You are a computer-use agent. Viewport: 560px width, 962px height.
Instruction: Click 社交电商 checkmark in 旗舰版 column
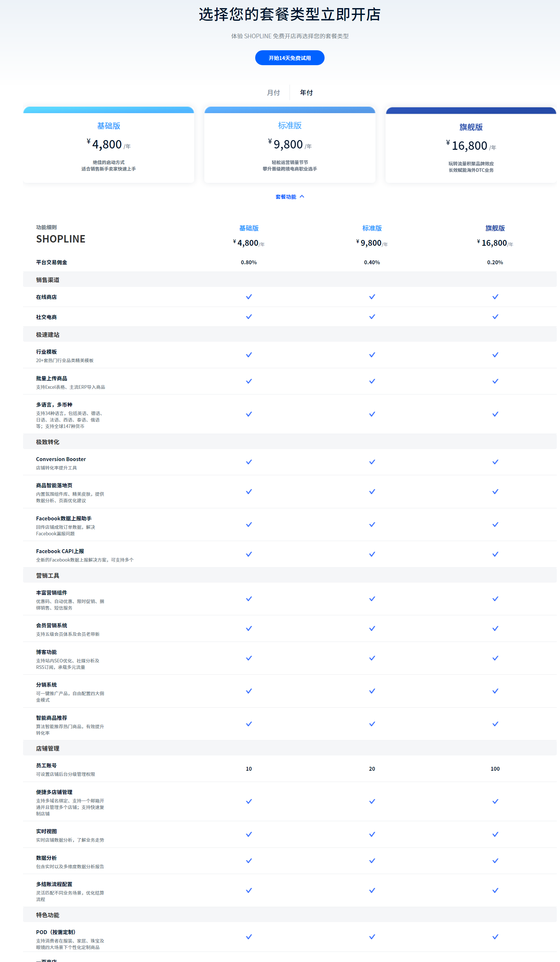point(495,316)
